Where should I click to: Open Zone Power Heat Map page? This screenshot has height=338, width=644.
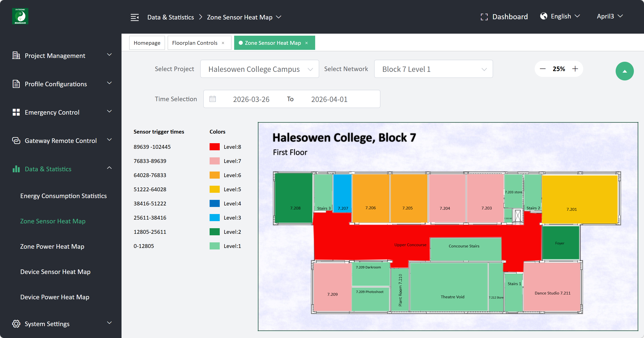(x=52, y=246)
